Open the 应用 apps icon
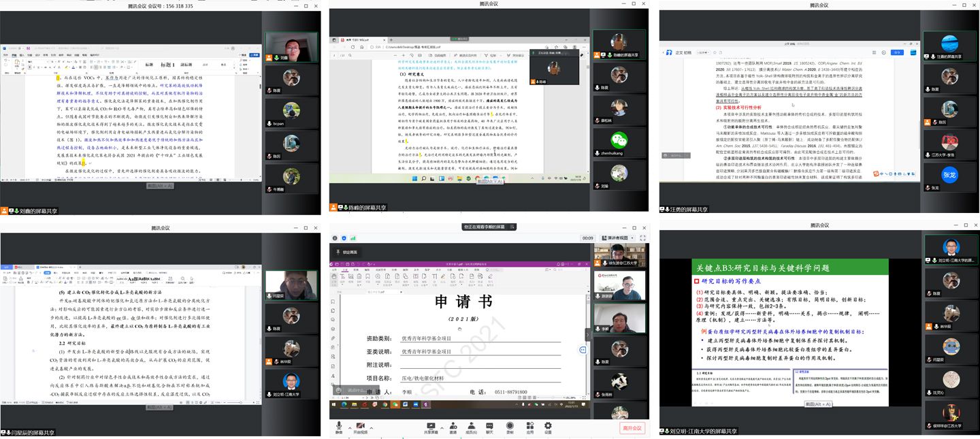This screenshot has height=439, width=980. [529, 425]
